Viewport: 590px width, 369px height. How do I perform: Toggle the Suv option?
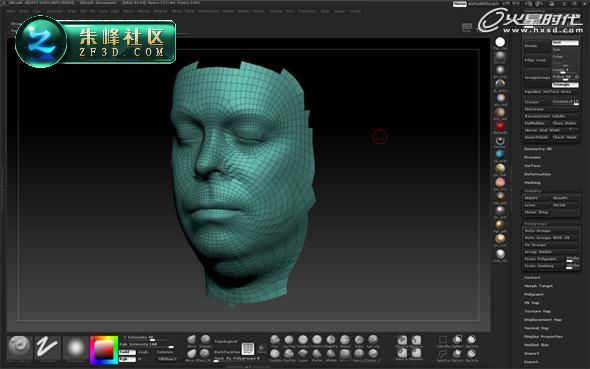coord(565,49)
